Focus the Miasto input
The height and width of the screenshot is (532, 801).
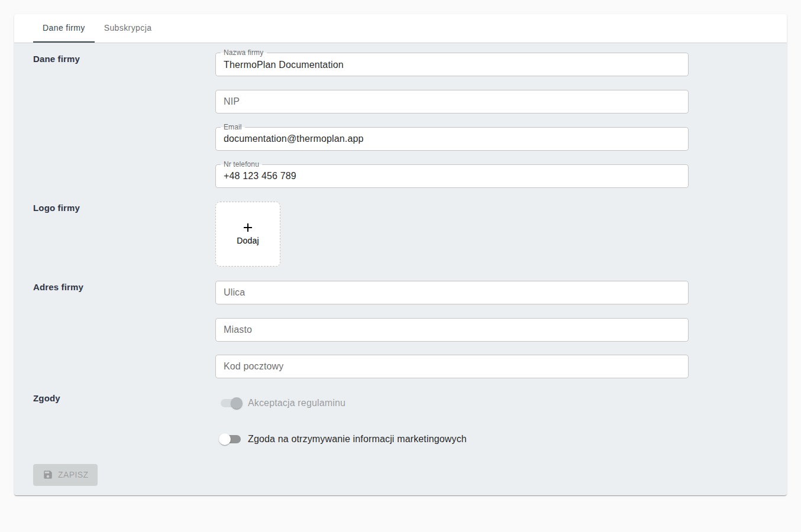tap(452, 330)
